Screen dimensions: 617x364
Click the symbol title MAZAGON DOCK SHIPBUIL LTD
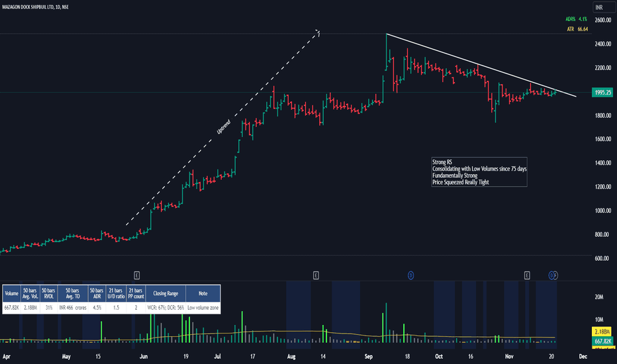click(28, 7)
